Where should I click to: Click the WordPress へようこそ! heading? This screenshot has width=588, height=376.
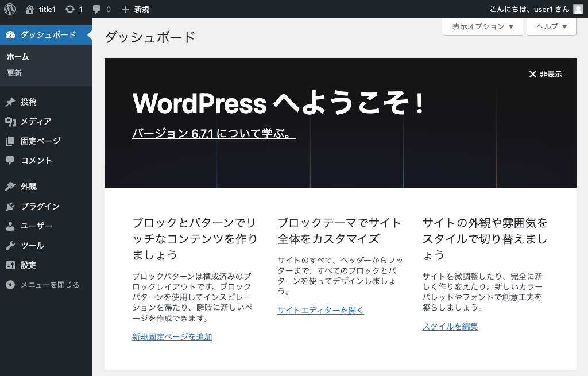[x=279, y=103]
